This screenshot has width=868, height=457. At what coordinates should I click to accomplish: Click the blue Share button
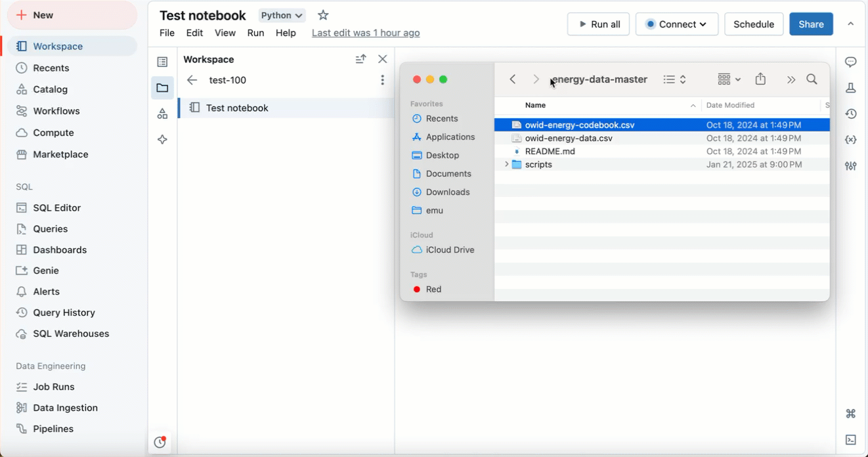point(811,24)
